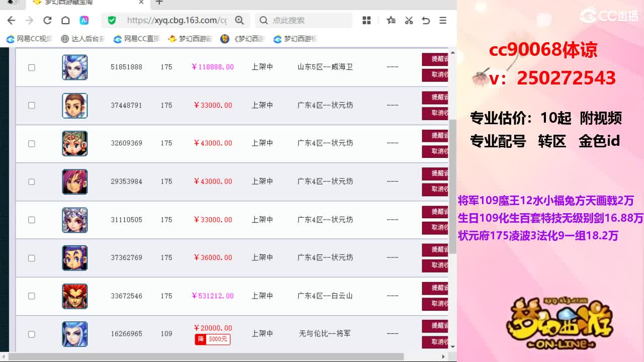This screenshot has width=644, height=362.
Task: Click the server name 广东4区--白云山
Action: tap(325, 296)
